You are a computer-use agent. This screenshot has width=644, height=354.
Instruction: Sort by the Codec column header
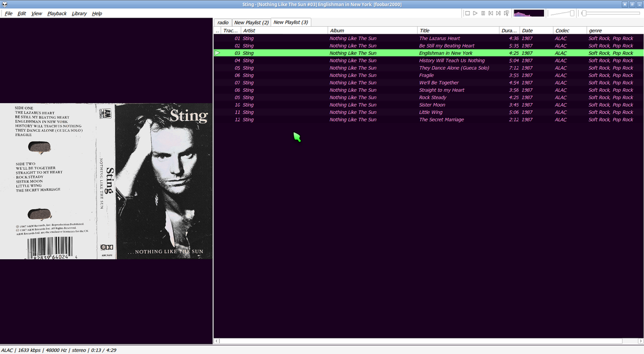(570, 31)
